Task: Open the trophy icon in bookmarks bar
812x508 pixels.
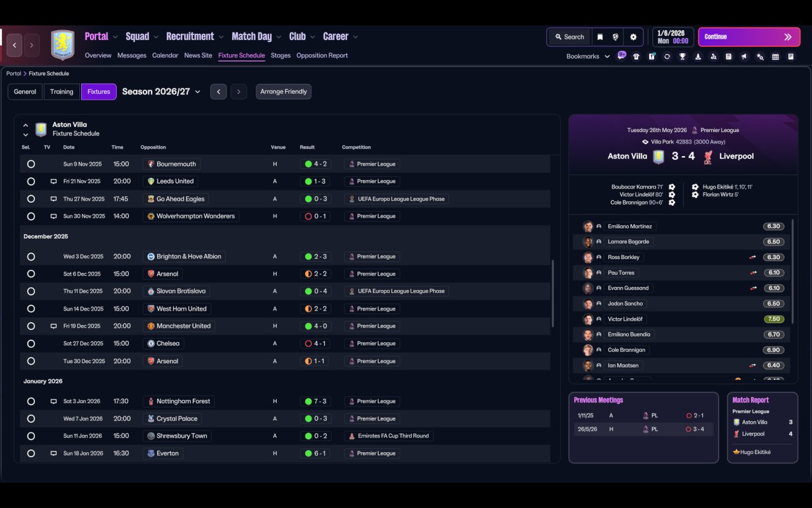Action: (x=683, y=57)
